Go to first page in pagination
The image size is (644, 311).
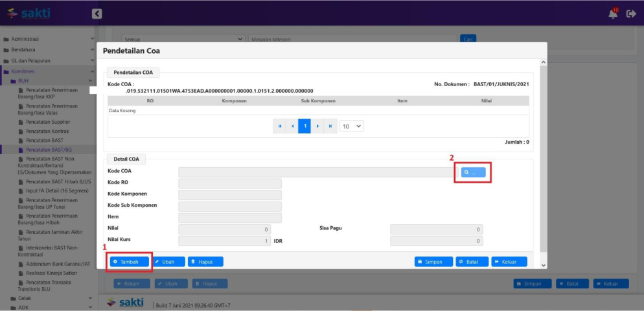(x=280, y=126)
